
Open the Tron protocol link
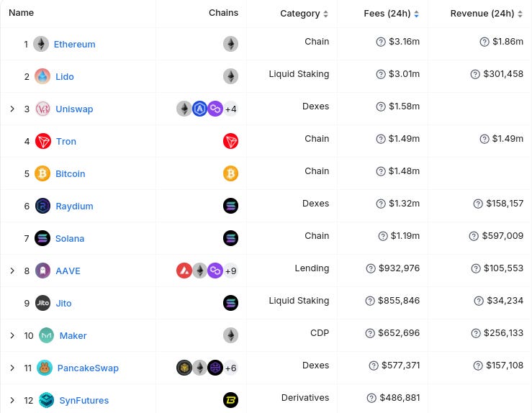66,142
